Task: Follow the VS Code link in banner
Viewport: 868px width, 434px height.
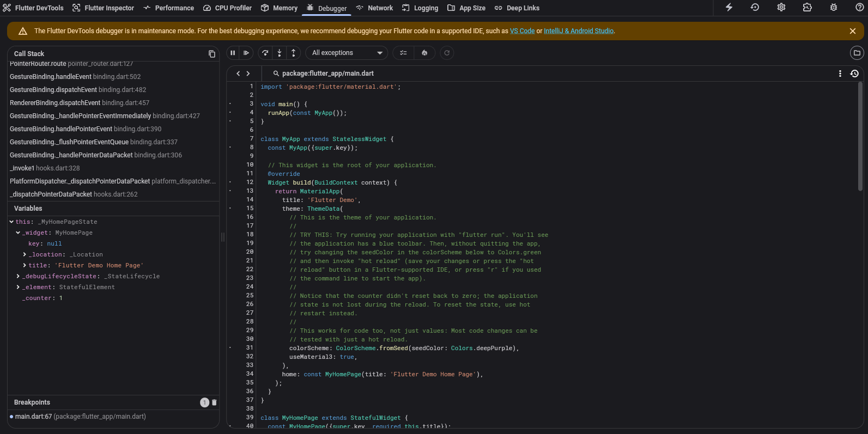Action: (x=522, y=31)
